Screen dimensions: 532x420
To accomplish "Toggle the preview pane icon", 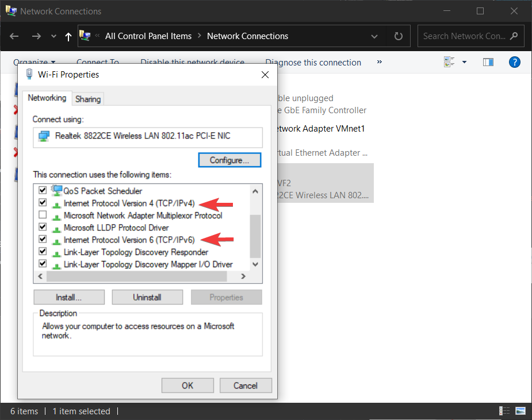I will [x=488, y=62].
